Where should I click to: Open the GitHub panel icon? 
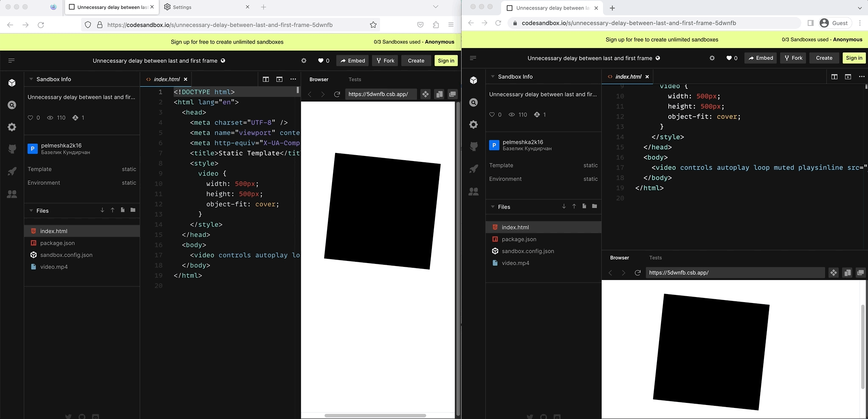point(12,149)
